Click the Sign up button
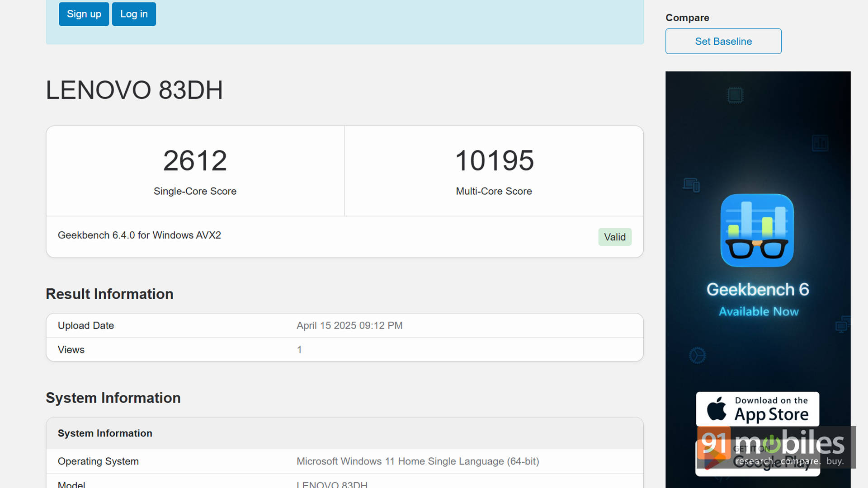868x488 pixels. coord(84,14)
